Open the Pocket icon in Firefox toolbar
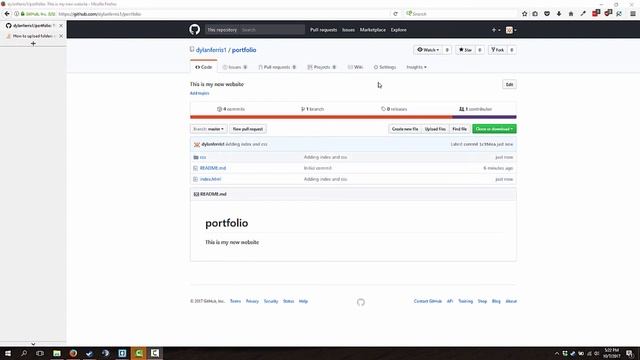The image size is (640, 360). pyautogui.click(x=547, y=14)
